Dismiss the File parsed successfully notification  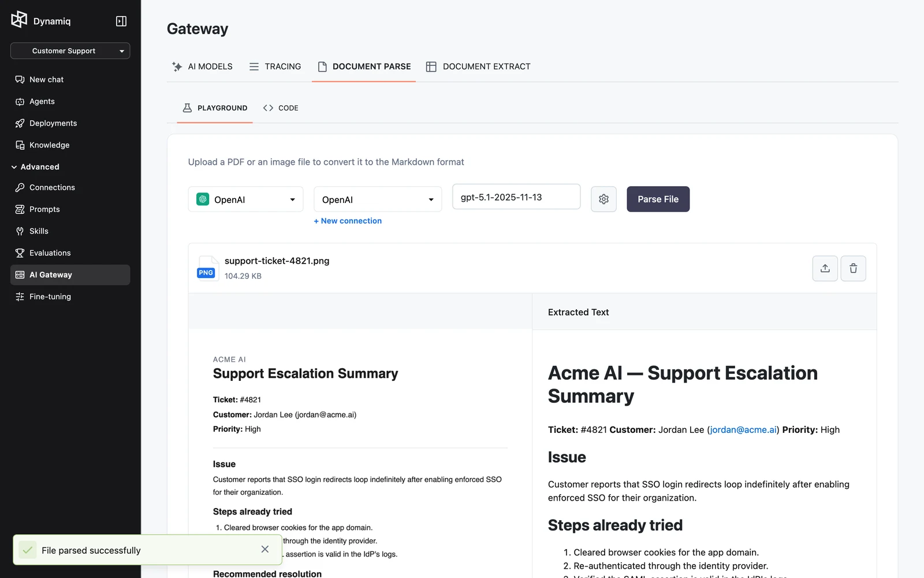point(265,550)
